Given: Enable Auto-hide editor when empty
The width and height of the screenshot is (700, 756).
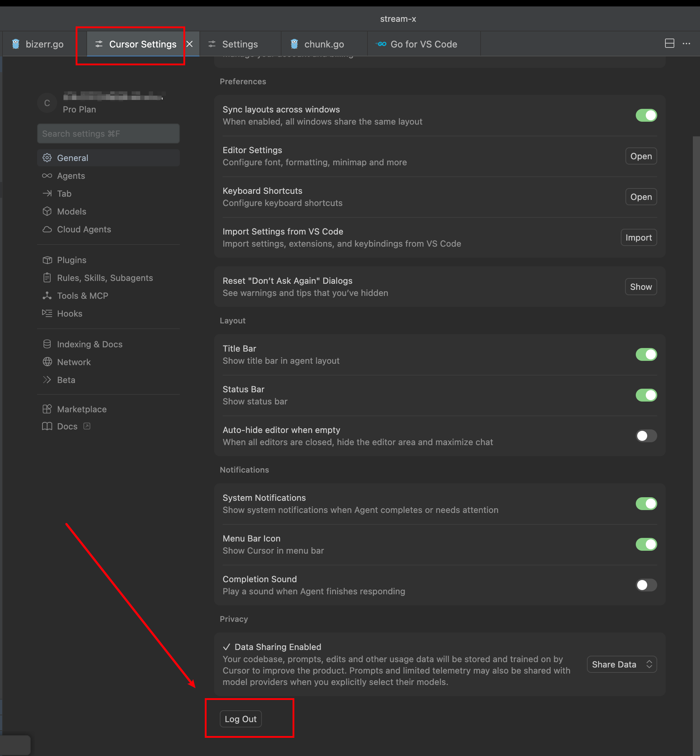Looking at the screenshot, I should 646,435.
